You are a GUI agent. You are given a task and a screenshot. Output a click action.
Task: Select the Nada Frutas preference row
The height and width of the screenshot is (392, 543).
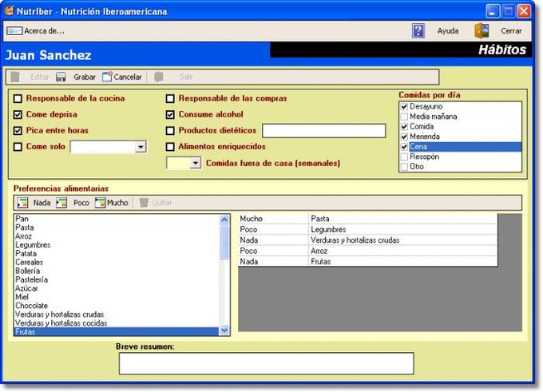pyautogui.click(x=368, y=262)
